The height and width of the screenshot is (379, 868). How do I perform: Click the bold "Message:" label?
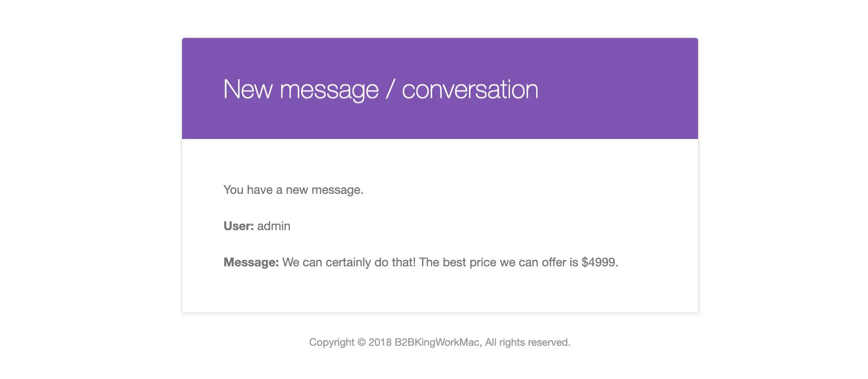click(251, 262)
